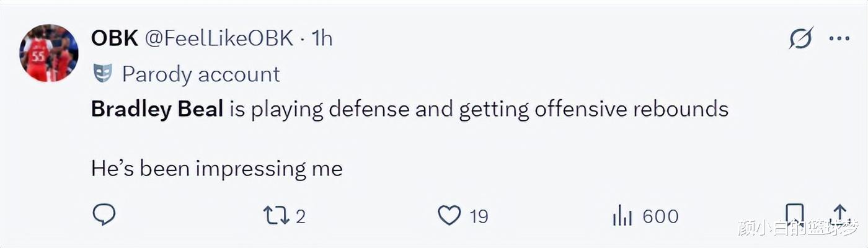Click the Parody account label
This screenshot has height=248, width=868.
coord(201,74)
